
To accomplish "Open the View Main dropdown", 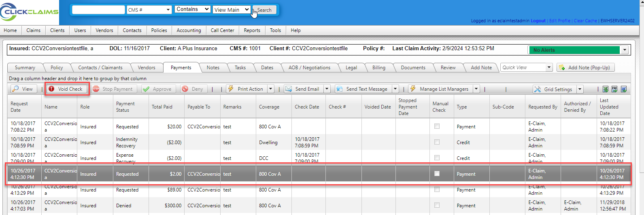I will pyautogui.click(x=232, y=10).
